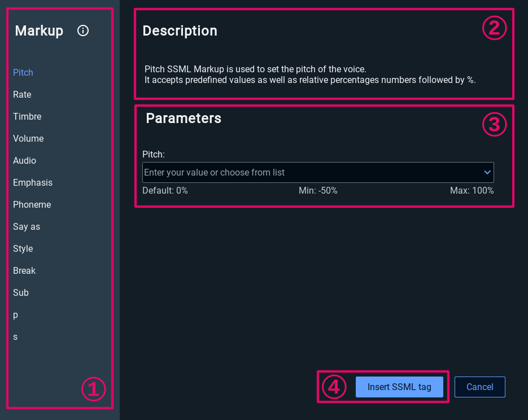Image resolution: width=528 pixels, height=420 pixels.
Task: Click the Pitch value input field
Action: point(311,172)
